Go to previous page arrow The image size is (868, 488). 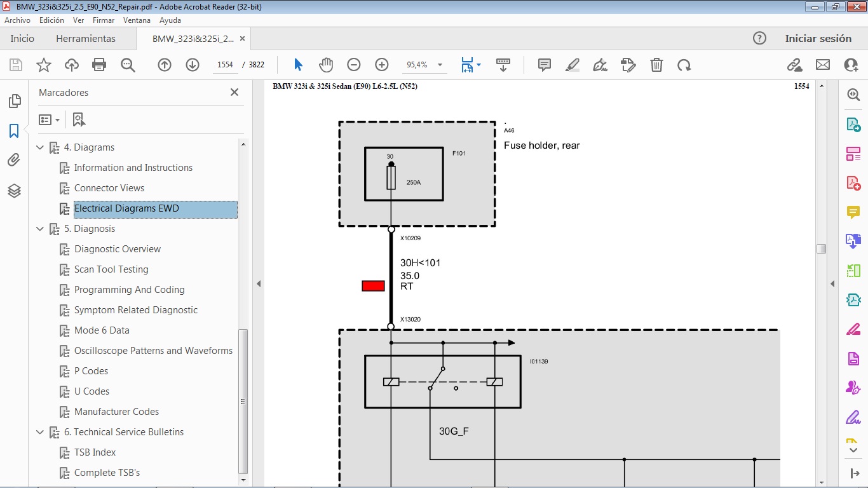pos(165,65)
